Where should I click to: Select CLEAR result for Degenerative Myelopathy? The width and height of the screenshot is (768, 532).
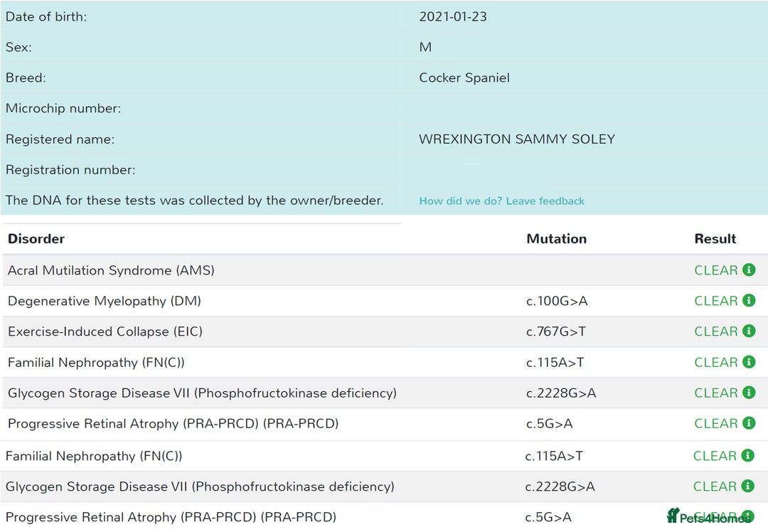(715, 301)
